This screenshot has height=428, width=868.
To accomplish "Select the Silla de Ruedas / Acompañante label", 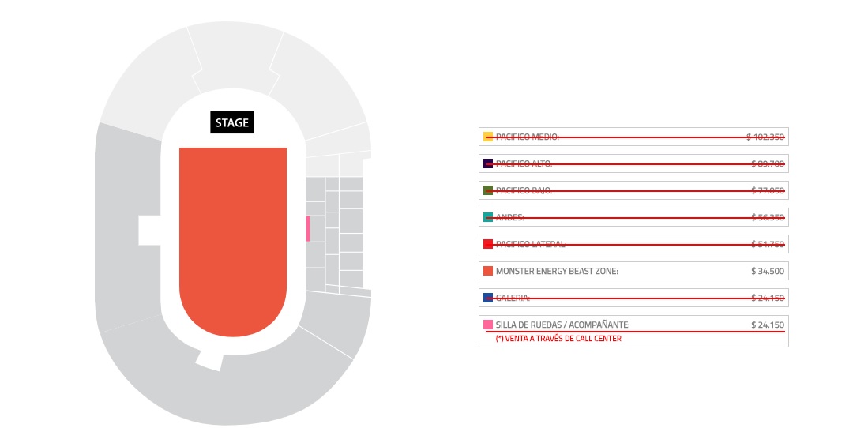I will tap(562, 325).
